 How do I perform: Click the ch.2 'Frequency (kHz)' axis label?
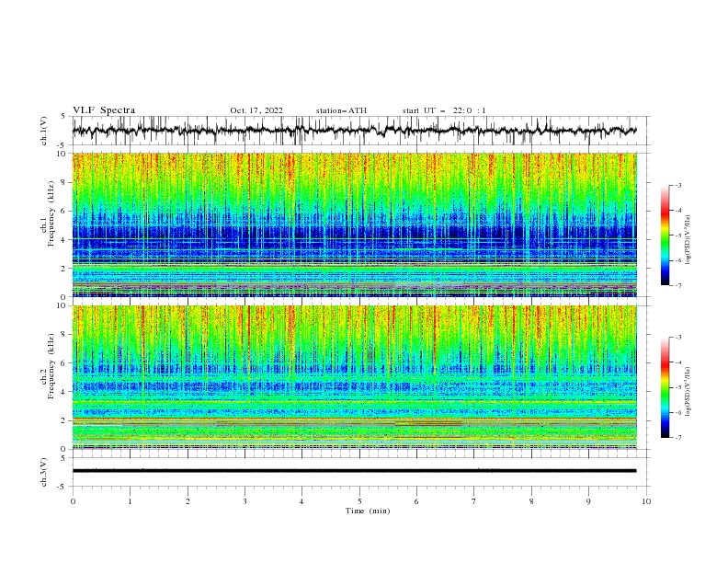click(x=51, y=366)
